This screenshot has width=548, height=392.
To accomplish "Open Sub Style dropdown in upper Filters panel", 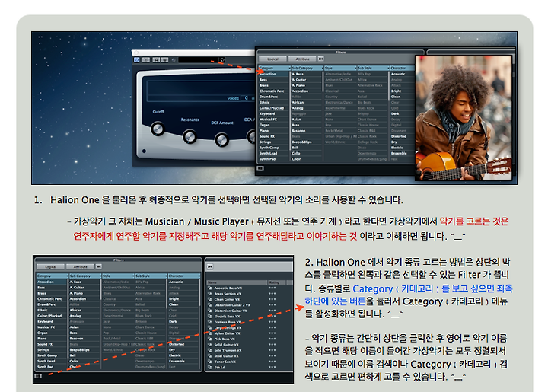I will pyautogui.click(x=387, y=69).
